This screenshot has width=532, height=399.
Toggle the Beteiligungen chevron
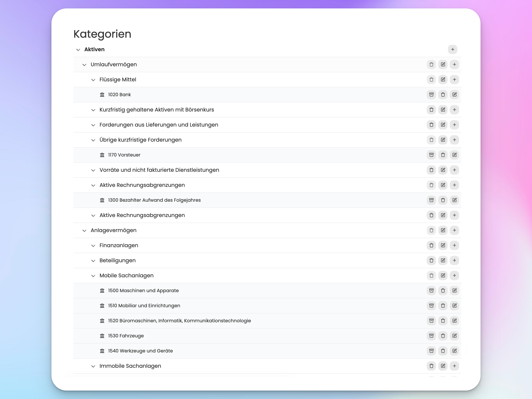(93, 261)
